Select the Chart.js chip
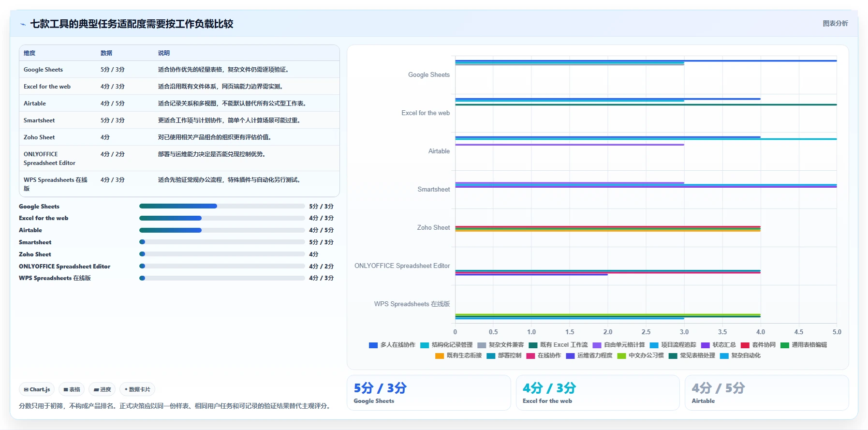Image resolution: width=868 pixels, height=430 pixels. (37, 389)
